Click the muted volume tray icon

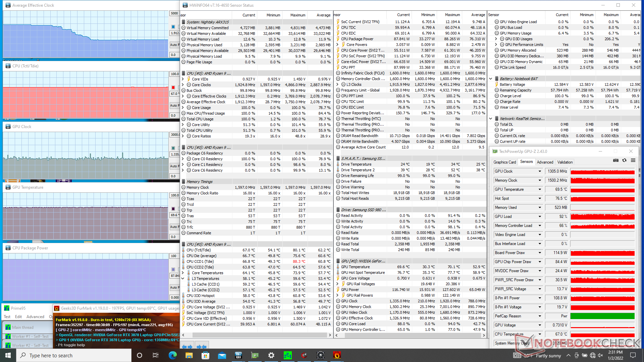[x=600, y=355]
